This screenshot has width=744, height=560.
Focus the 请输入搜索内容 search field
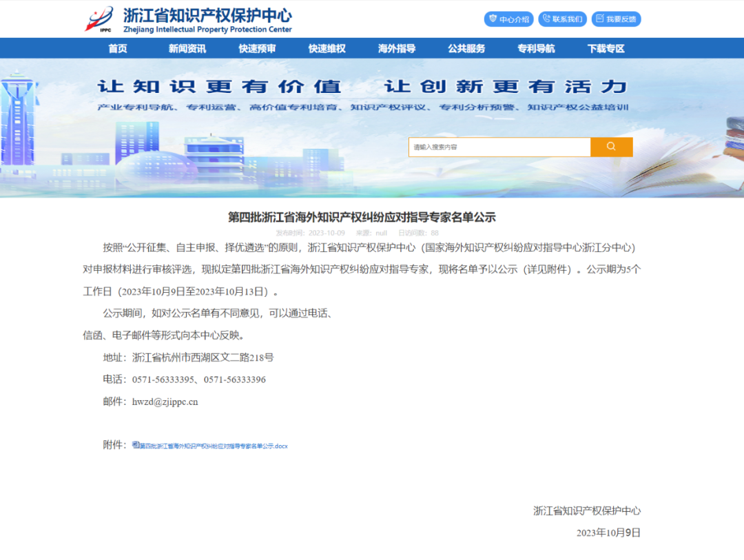499,147
